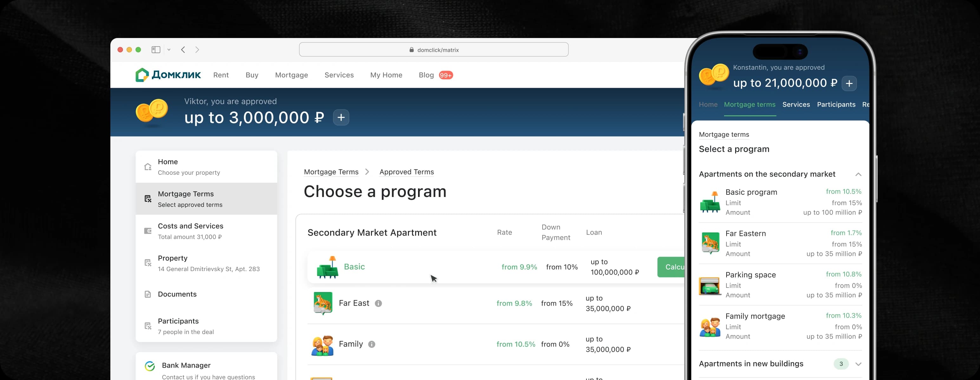Click the domclick/matrix address bar

pyautogui.click(x=434, y=50)
